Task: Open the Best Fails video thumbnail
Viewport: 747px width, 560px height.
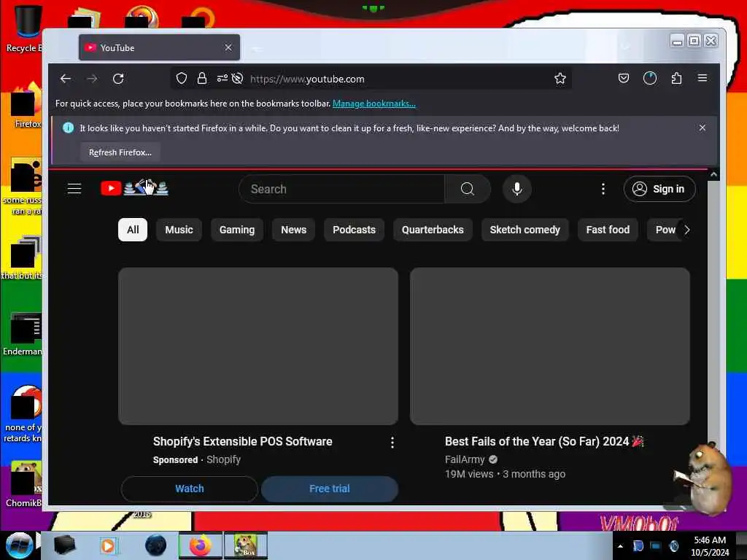Action: point(550,346)
